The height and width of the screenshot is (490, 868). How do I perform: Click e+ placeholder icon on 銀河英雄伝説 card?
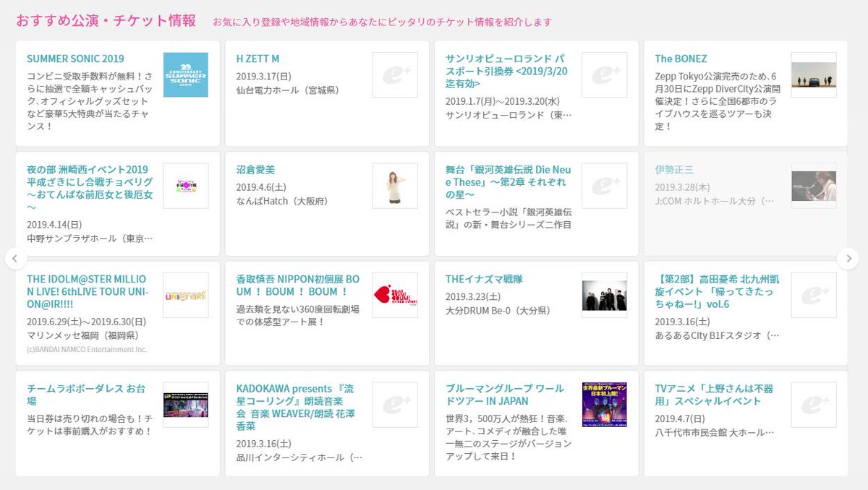pos(605,185)
